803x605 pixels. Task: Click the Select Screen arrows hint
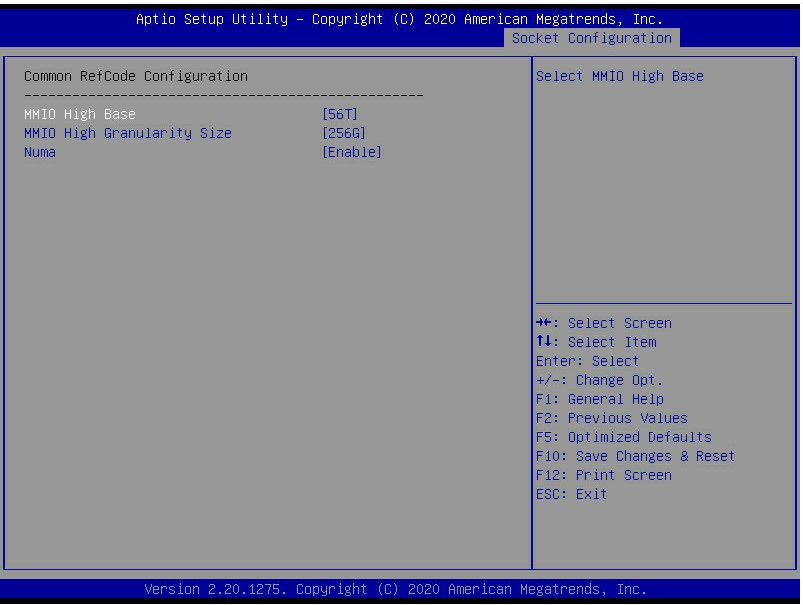pyautogui.click(x=604, y=323)
